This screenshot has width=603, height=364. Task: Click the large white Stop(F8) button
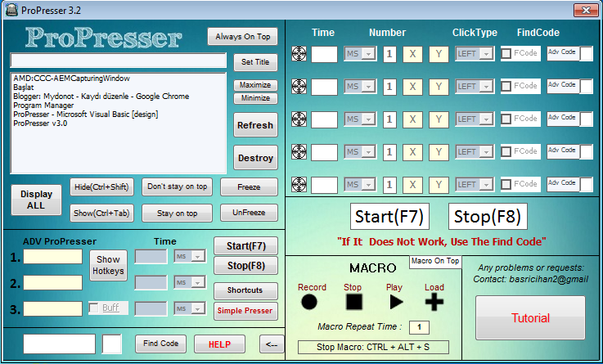coord(488,217)
